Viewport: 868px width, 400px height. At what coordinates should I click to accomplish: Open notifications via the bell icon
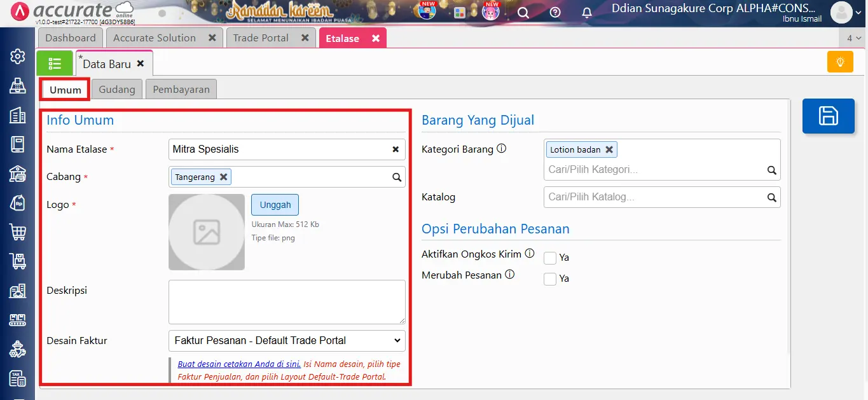point(586,12)
